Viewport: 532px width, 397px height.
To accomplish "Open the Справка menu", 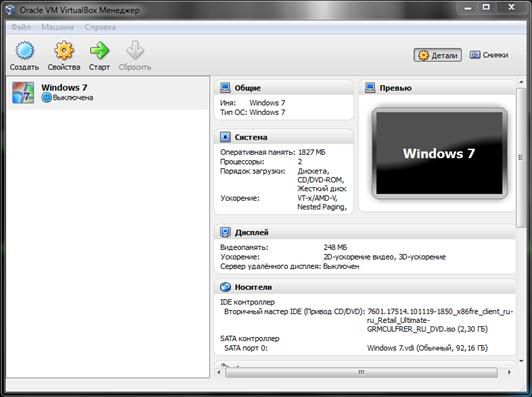I will tap(100, 27).
